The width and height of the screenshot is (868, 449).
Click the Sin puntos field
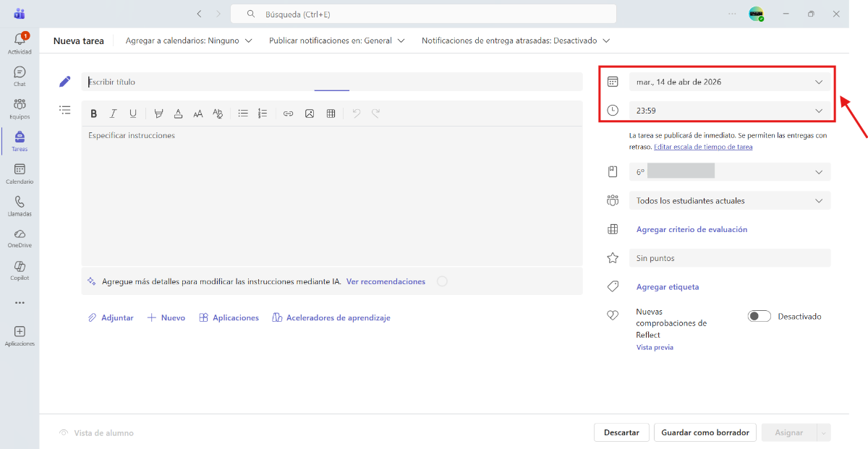(x=730, y=258)
